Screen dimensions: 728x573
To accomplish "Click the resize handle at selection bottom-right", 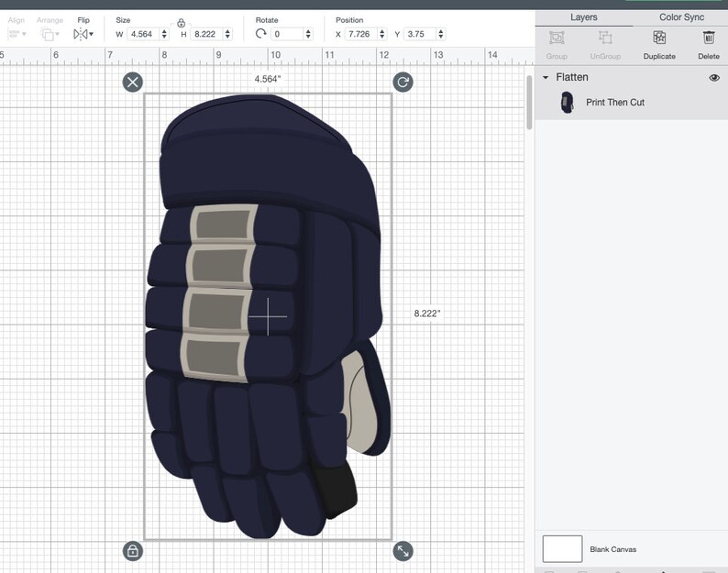I will pos(403,551).
